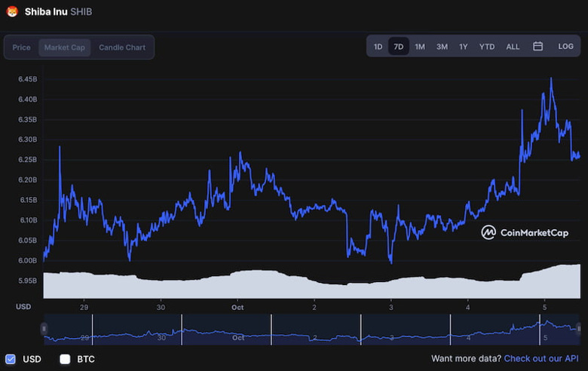Viewport: 588px width, 371px height.
Task: Choose the 3M time range
Action: 442,47
